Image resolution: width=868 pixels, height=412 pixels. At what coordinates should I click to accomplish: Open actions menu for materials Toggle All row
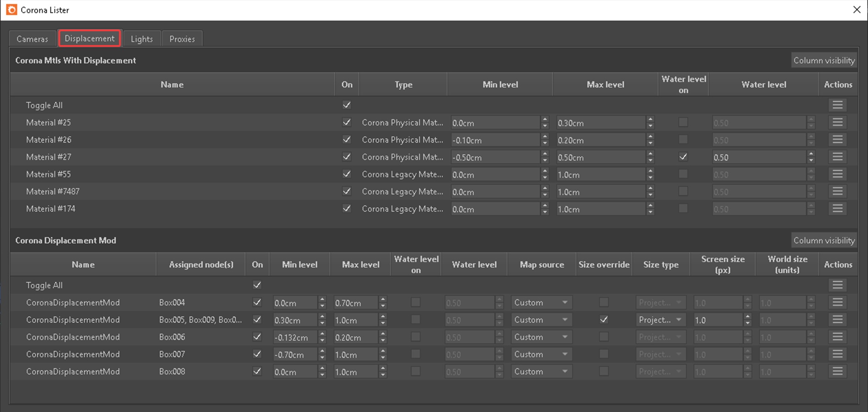pyautogui.click(x=837, y=105)
